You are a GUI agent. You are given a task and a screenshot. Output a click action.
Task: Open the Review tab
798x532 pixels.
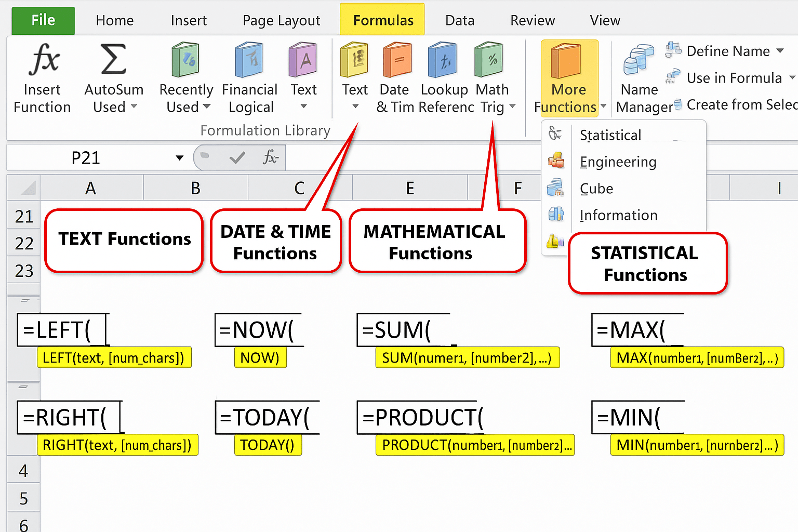(x=532, y=20)
